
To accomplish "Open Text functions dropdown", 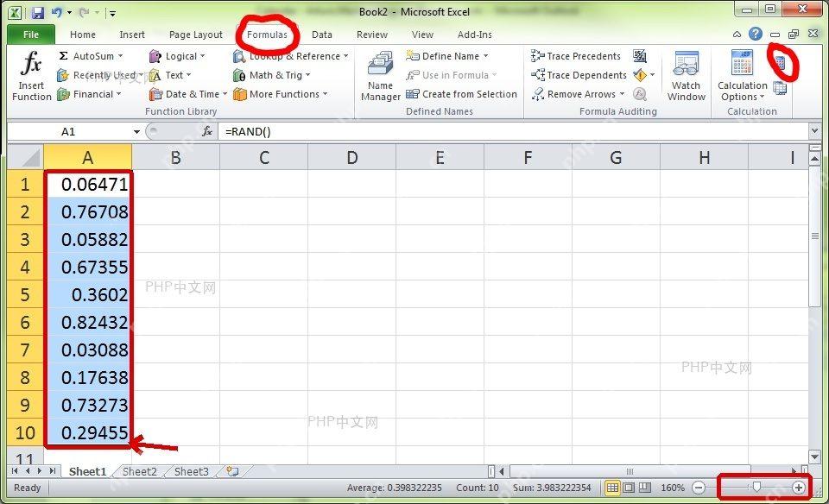I will 170,75.
